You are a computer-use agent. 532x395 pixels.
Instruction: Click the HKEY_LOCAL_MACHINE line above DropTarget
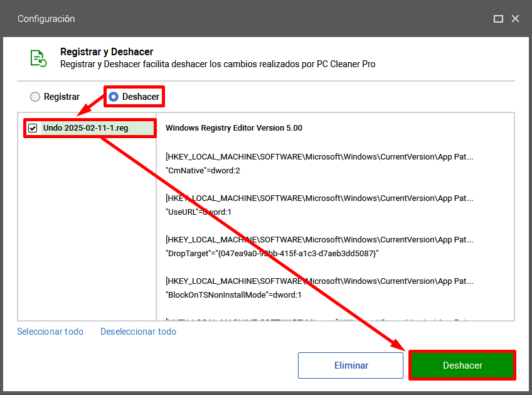coord(319,240)
